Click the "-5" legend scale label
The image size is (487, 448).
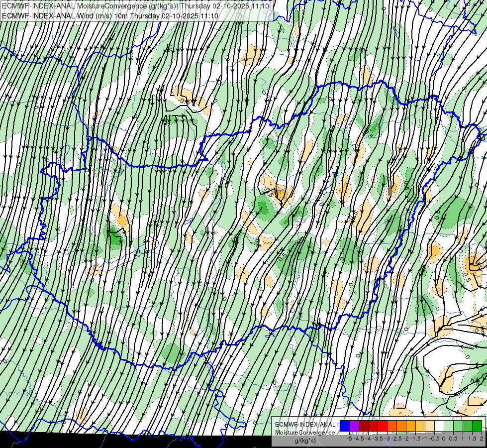click(x=349, y=439)
